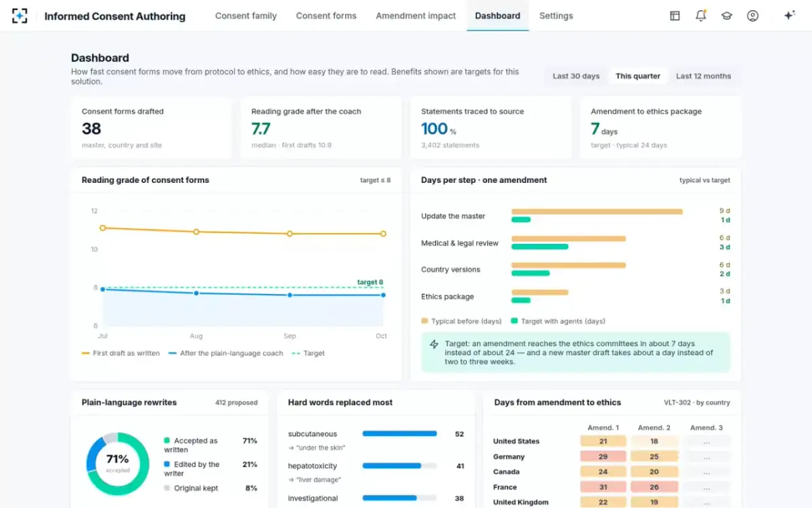Click the Canada row label
The width and height of the screenshot is (812, 508).
pyautogui.click(x=506, y=471)
